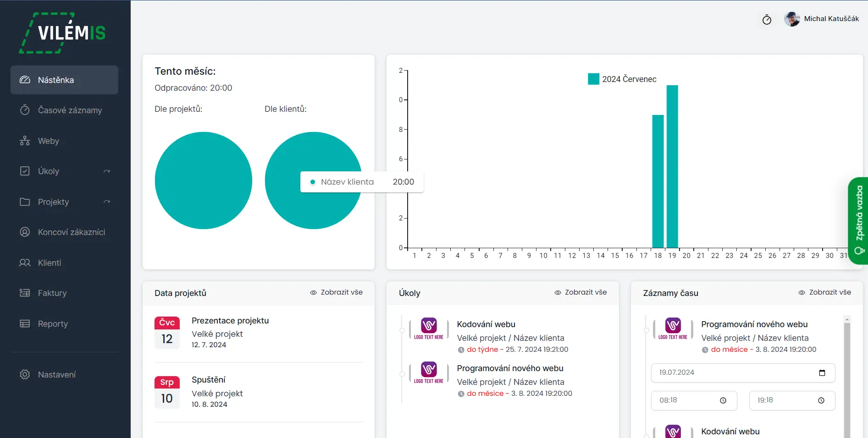Click the Dle projektů pie chart
This screenshot has height=438, width=868.
click(204, 181)
